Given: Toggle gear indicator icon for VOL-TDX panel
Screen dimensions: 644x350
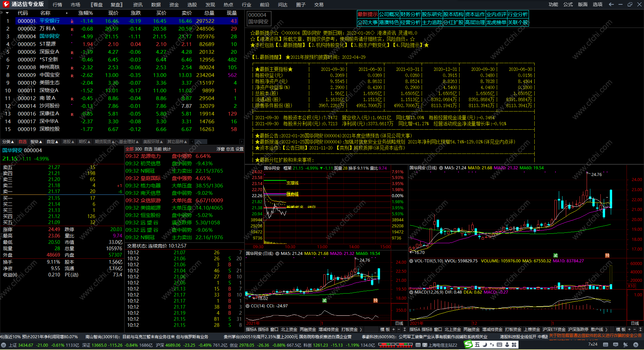Looking at the screenshot, I should pyautogui.click(x=411, y=261).
